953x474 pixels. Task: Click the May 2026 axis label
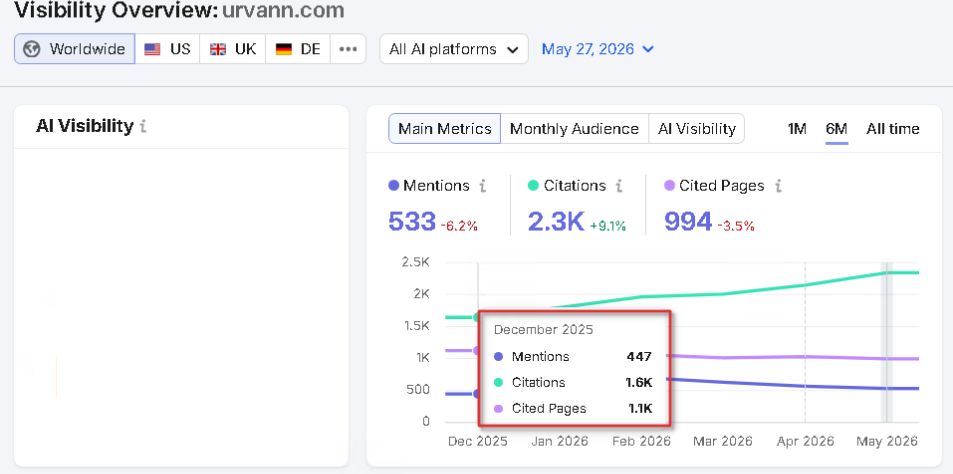point(887,441)
